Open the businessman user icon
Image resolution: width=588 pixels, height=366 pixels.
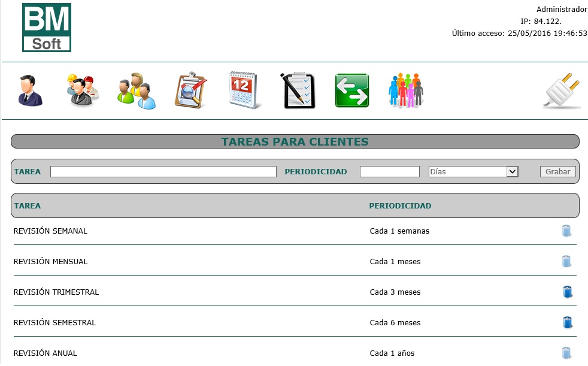30,90
